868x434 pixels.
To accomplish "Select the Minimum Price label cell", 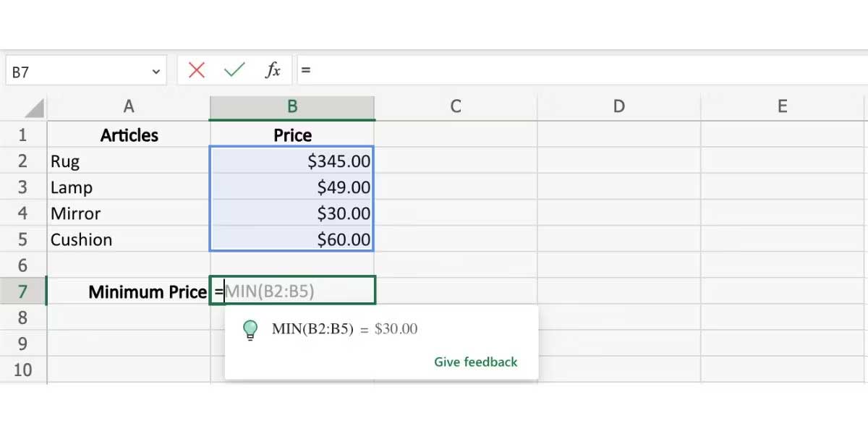I will (x=128, y=292).
